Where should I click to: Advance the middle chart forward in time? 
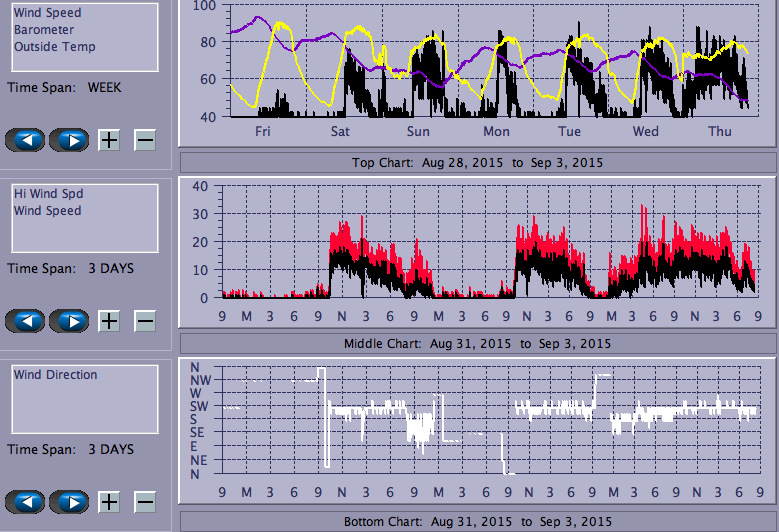(69, 321)
